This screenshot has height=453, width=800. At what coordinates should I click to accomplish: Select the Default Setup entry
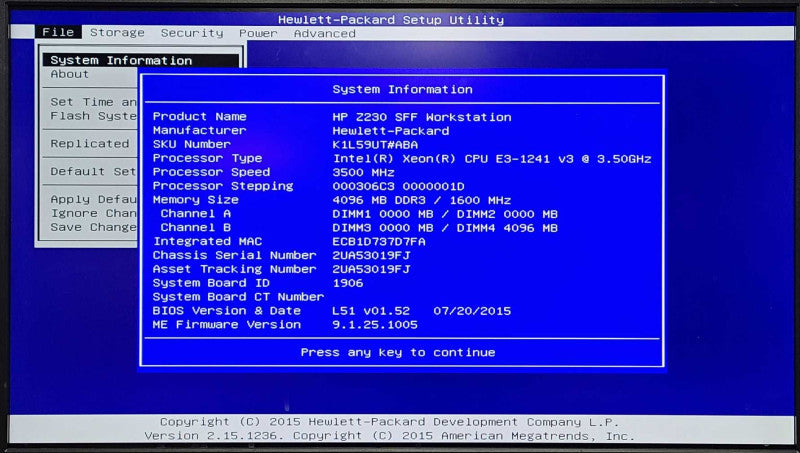pos(93,171)
